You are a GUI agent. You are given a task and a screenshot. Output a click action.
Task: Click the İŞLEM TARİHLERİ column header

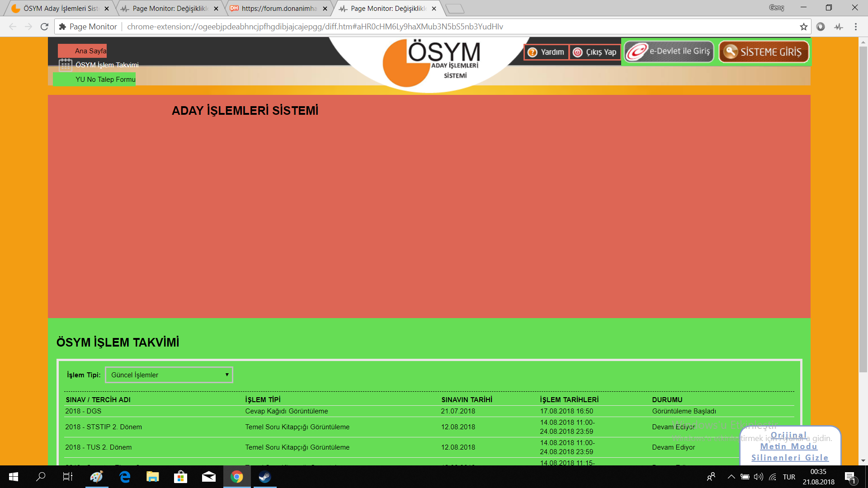(569, 400)
